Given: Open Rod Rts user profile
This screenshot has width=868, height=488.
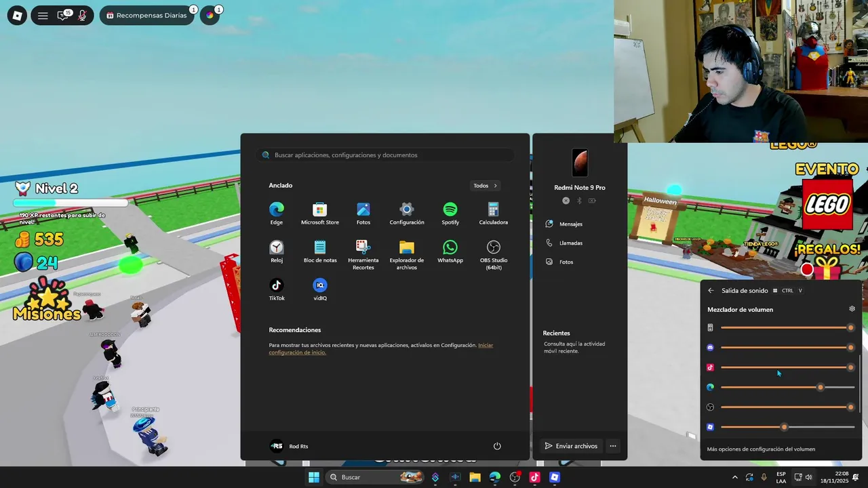Looking at the screenshot, I should (x=289, y=446).
